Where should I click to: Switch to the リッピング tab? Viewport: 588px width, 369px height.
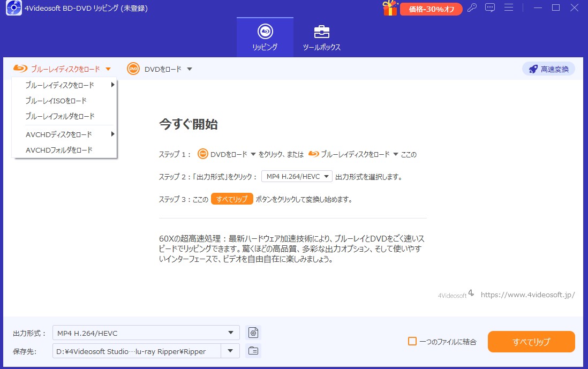click(265, 37)
